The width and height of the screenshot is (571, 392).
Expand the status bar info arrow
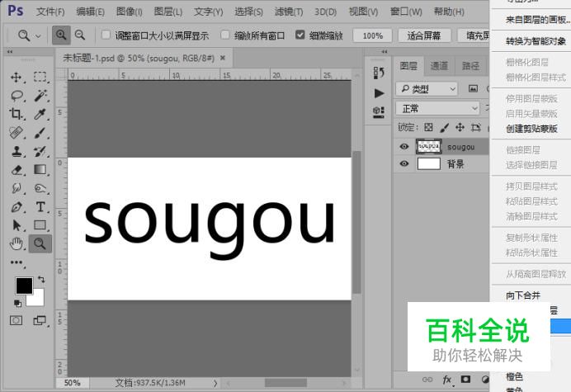coord(215,383)
